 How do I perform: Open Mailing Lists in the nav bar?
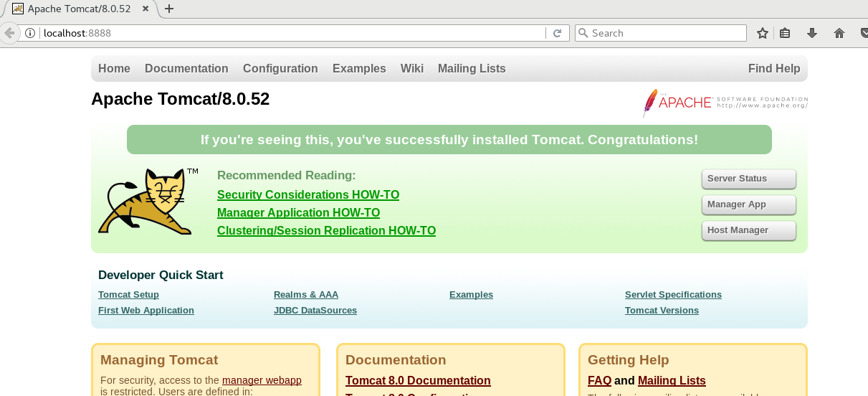click(x=472, y=69)
